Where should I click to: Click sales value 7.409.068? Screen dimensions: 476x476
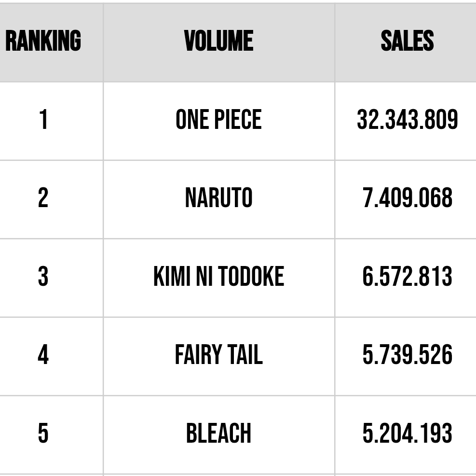pyautogui.click(x=407, y=197)
